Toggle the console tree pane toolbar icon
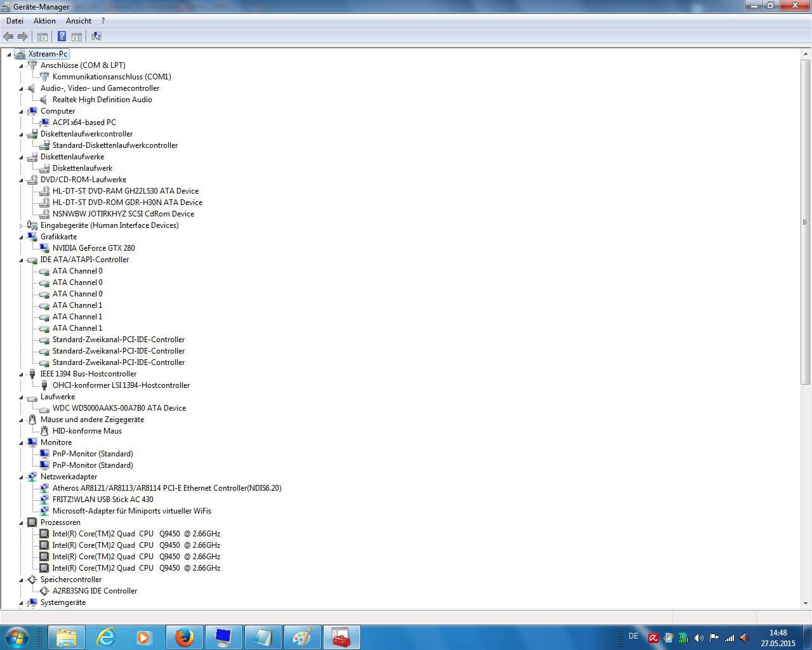The width and height of the screenshot is (812, 650). click(x=43, y=36)
